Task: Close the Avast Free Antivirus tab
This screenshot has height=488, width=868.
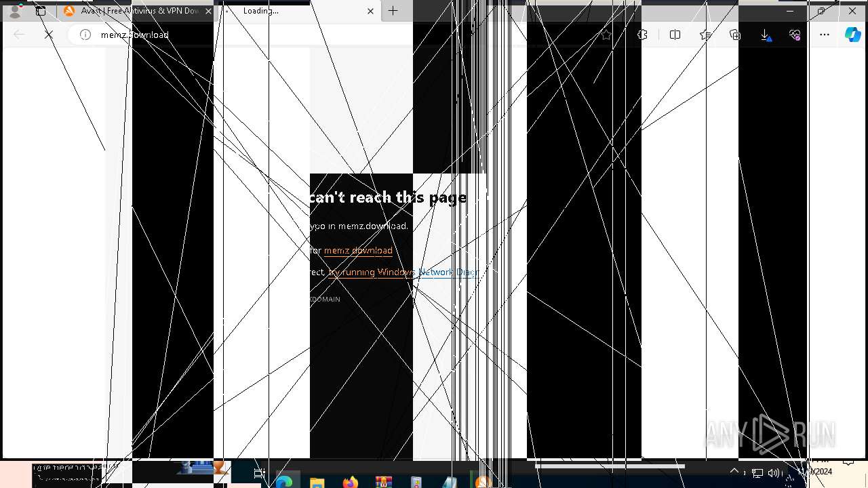Action: [x=208, y=11]
